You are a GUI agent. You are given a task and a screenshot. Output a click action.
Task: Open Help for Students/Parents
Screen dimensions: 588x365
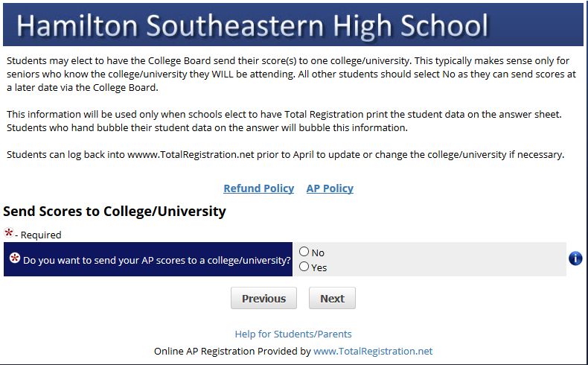pos(293,334)
